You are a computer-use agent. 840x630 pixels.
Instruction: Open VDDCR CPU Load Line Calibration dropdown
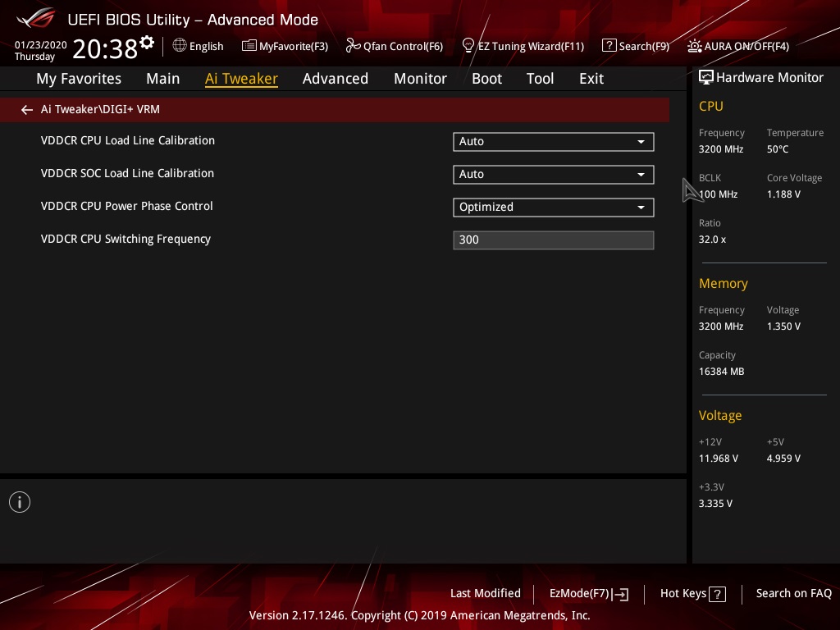click(554, 141)
